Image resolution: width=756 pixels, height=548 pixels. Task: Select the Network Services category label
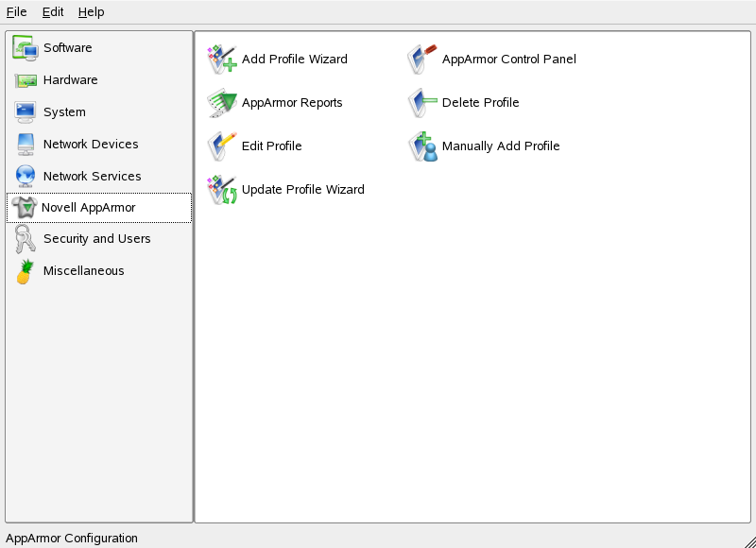[92, 177]
